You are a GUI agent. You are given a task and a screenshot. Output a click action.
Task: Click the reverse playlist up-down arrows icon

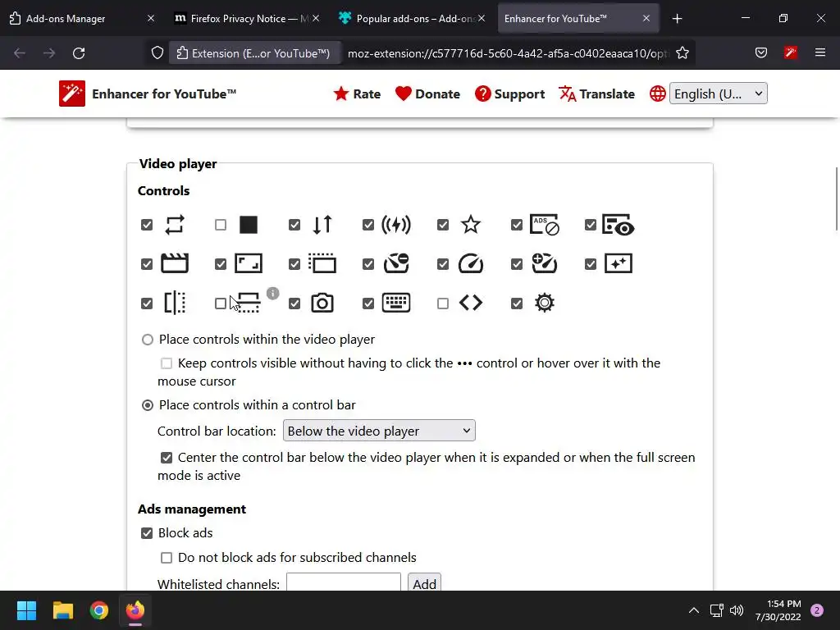(322, 225)
